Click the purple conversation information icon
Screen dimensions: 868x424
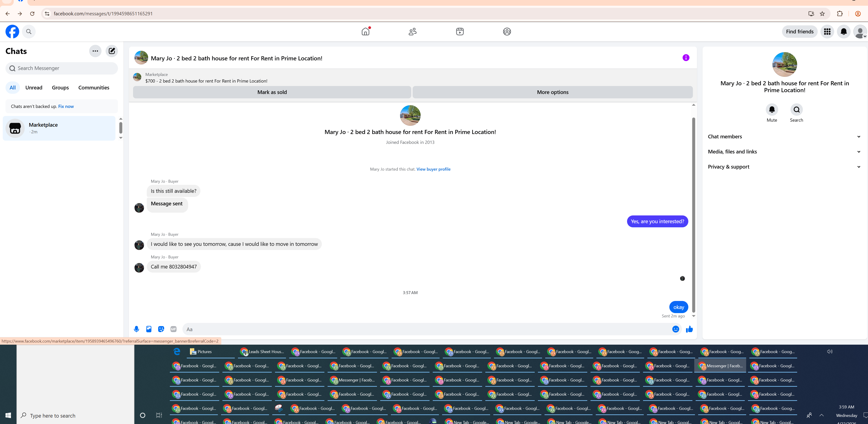[686, 58]
